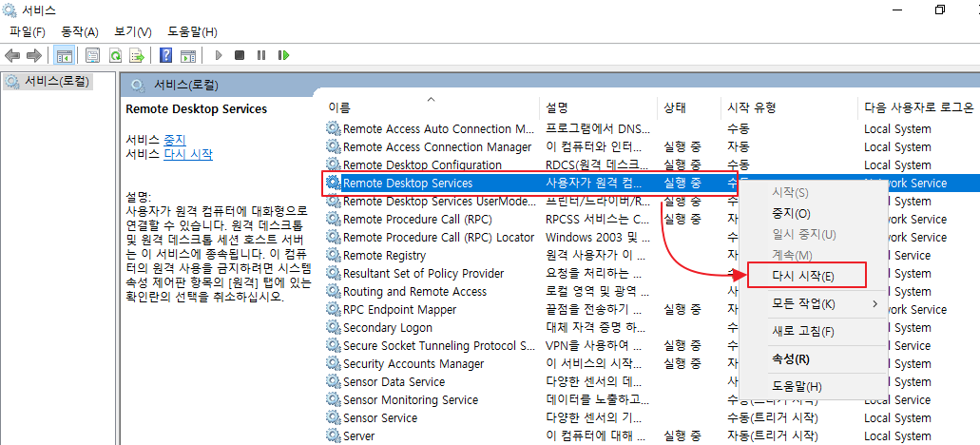Choose 새로 고침(F) in the context menu
The width and height of the screenshot is (980, 445).
(x=803, y=331)
